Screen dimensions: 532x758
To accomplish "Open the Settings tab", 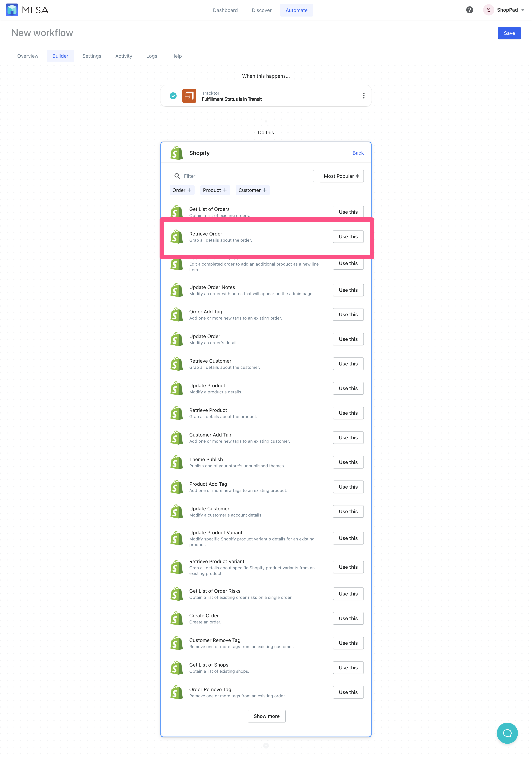I will [x=92, y=56].
